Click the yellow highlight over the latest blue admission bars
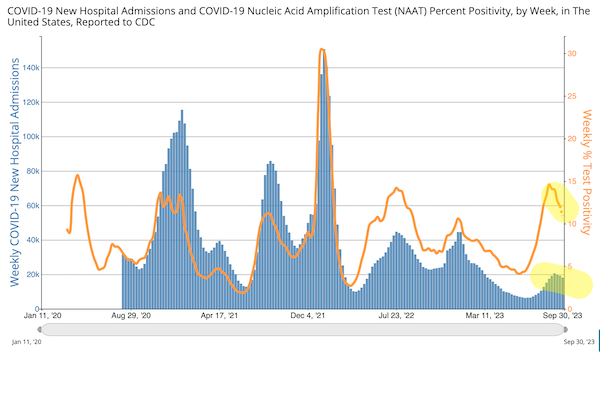The image size is (600, 394). tap(561, 280)
